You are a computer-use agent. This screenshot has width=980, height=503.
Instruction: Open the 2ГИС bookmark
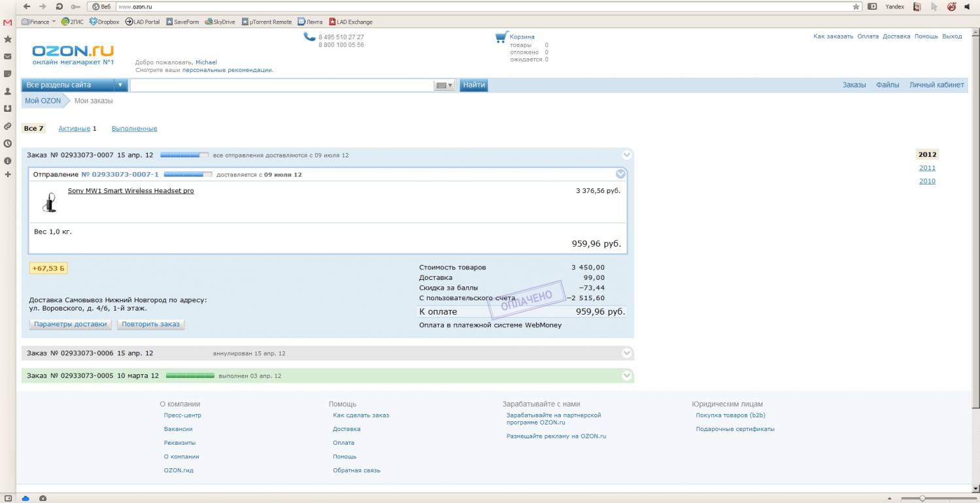pyautogui.click(x=73, y=22)
